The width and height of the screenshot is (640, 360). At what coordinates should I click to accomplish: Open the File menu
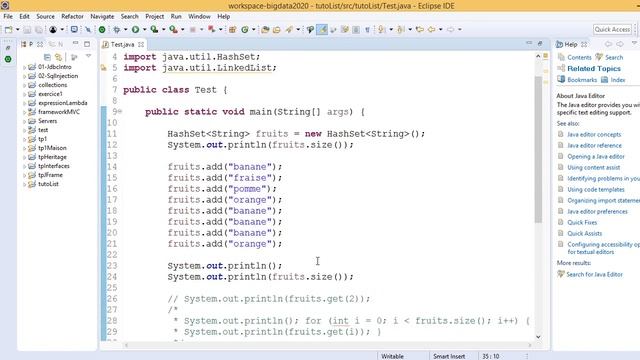point(8,16)
